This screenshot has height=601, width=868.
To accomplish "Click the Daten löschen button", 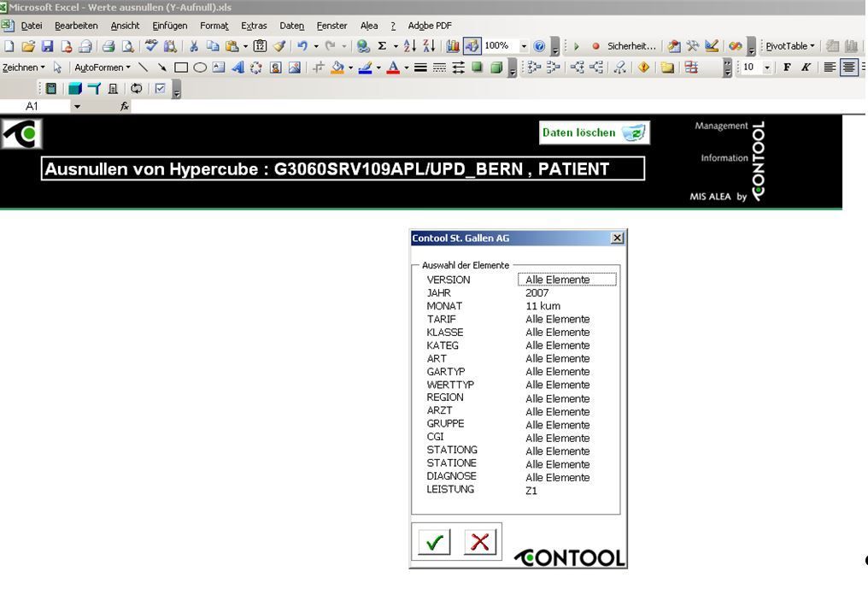I will coord(595,133).
